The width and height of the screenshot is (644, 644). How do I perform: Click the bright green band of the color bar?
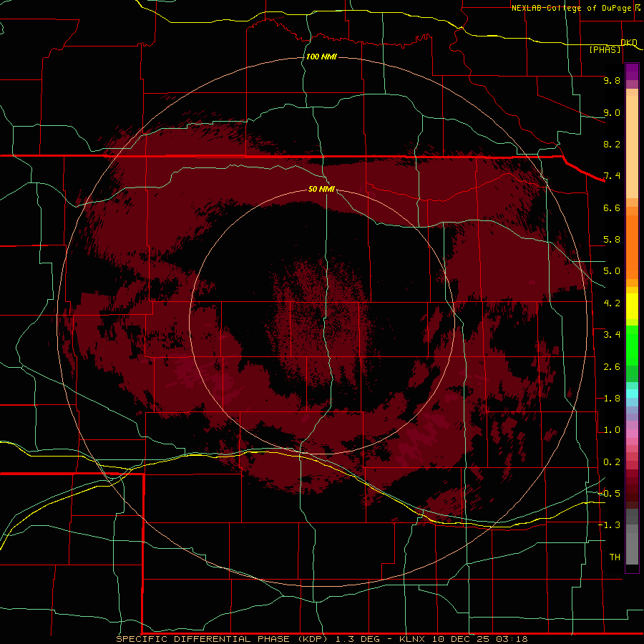tap(632, 346)
